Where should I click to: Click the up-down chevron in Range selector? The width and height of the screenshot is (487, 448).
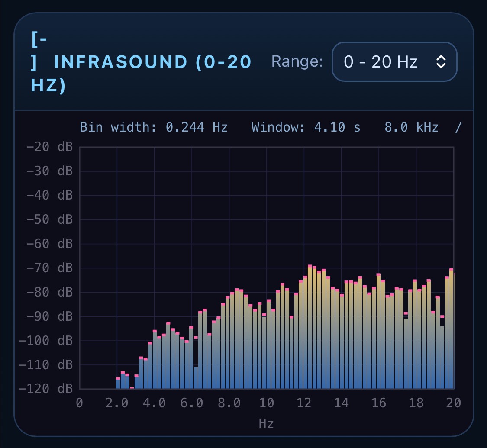(441, 62)
